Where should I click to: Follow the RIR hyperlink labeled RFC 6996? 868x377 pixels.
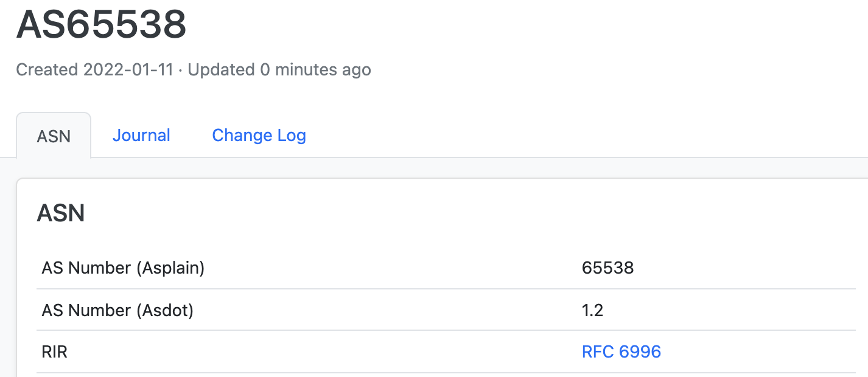click(x=620, y=351)
